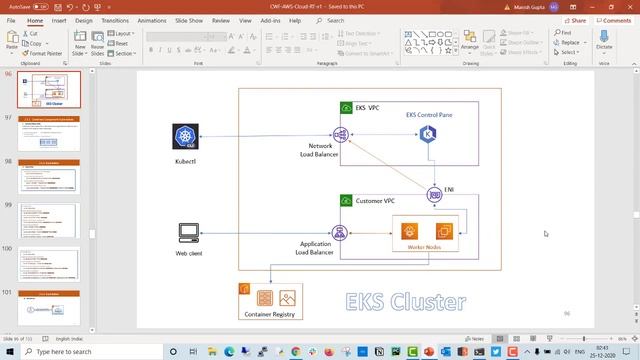Select the EKS Control Plane icon

[428, 134]
